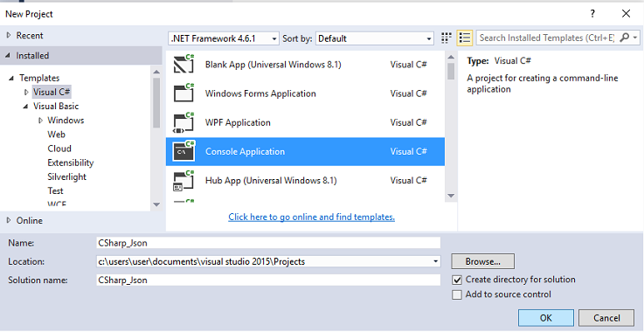Open the help question mark button
This screenshot has height=332, width=644.
592,14
